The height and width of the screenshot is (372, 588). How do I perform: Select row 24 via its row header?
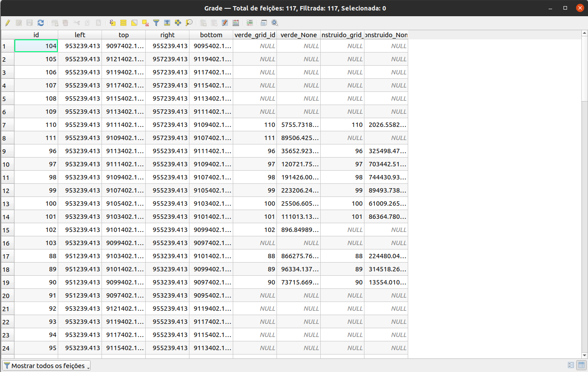coord(7,348)
